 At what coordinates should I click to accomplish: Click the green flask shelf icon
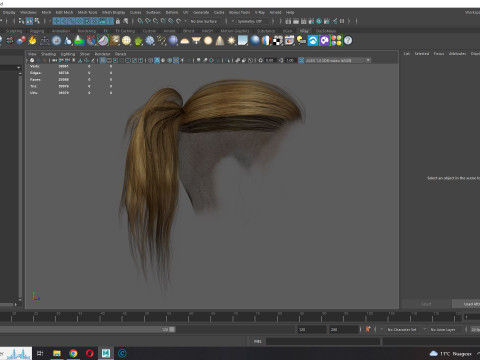[x=79, y=41]
